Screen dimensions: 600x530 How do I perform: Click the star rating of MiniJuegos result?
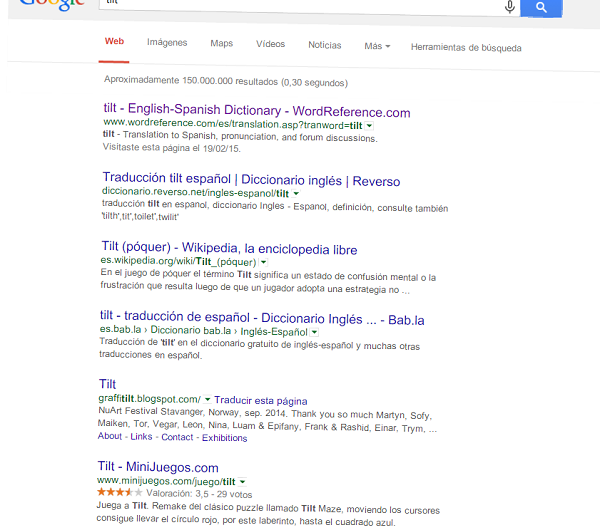point(119,492)
